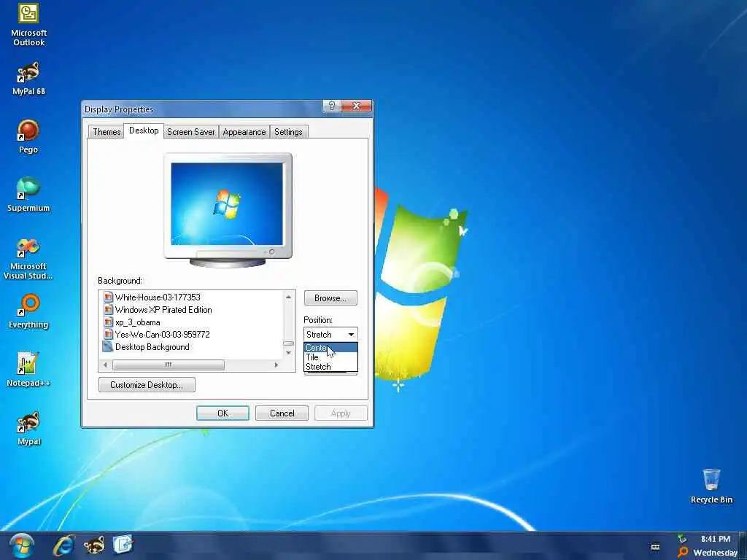Click the network tray icon above search

682,539
